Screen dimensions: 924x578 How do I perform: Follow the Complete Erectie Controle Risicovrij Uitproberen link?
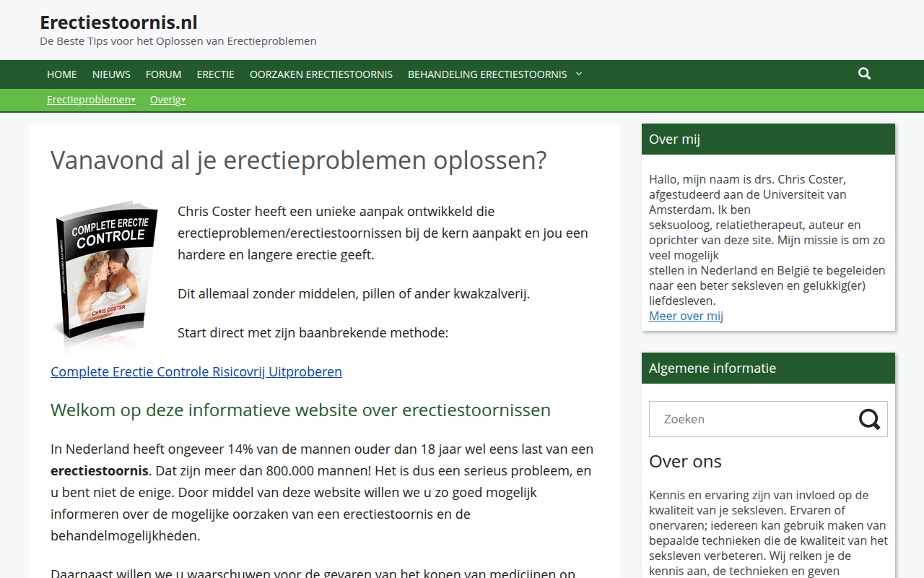pos(196,371)
